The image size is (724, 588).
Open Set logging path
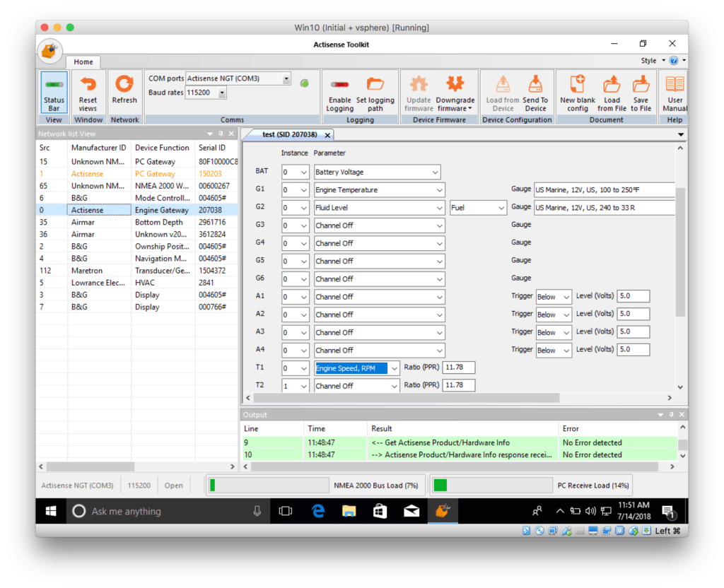coord(375,94)
